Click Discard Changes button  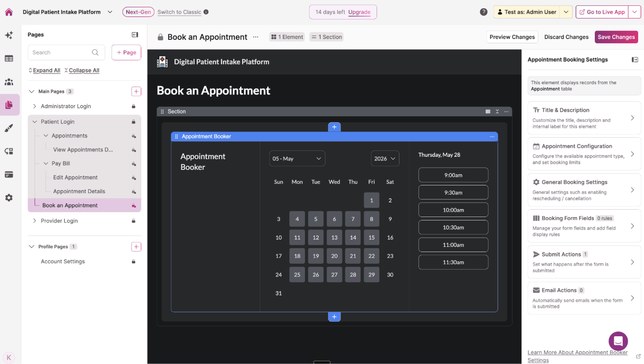(x=566, y=37)
